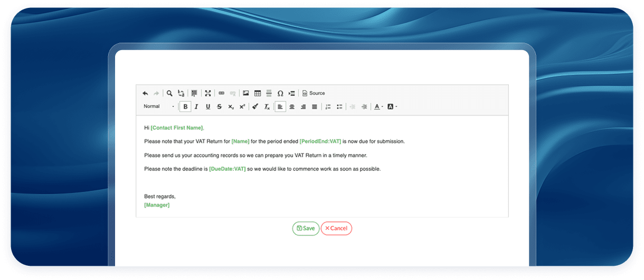Viewport: 644px width, 280px height.
Task: Insert special character with Omega icon
Action: (x=280, y=93)
